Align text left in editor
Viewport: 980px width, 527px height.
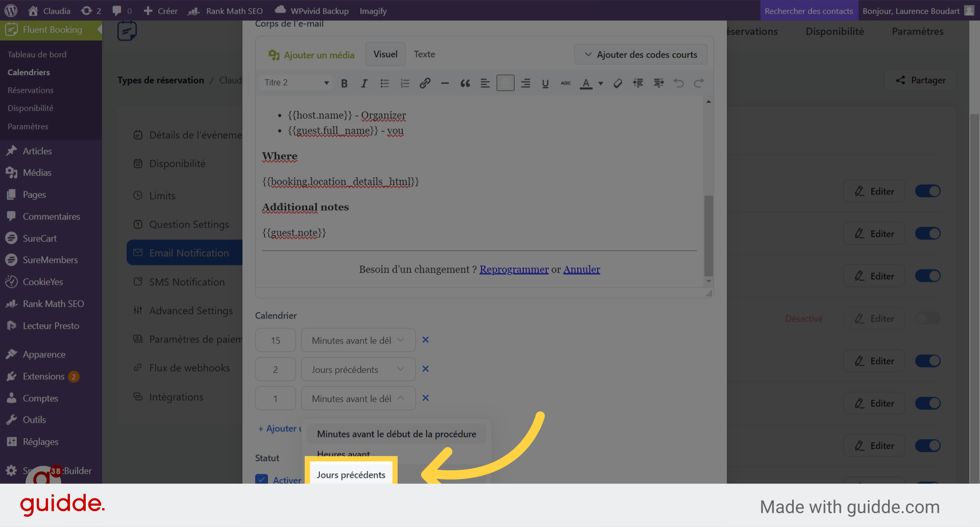[485, 83]
